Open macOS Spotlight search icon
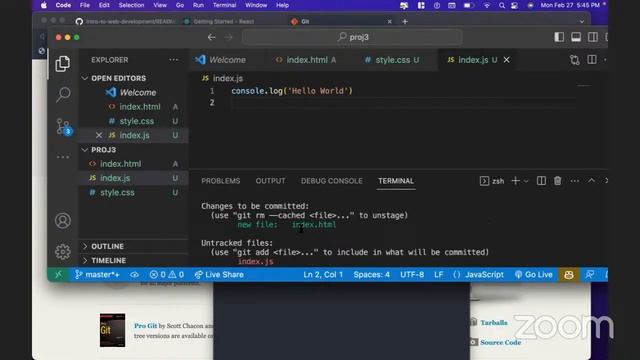The height and width of the screenshot is (360, 640). point(502,5)
